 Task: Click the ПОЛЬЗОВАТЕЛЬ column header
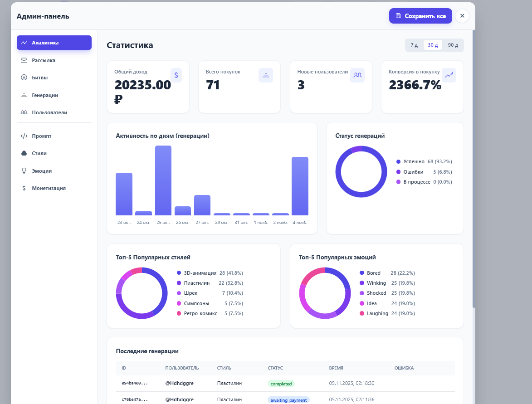tap(182, 368)
